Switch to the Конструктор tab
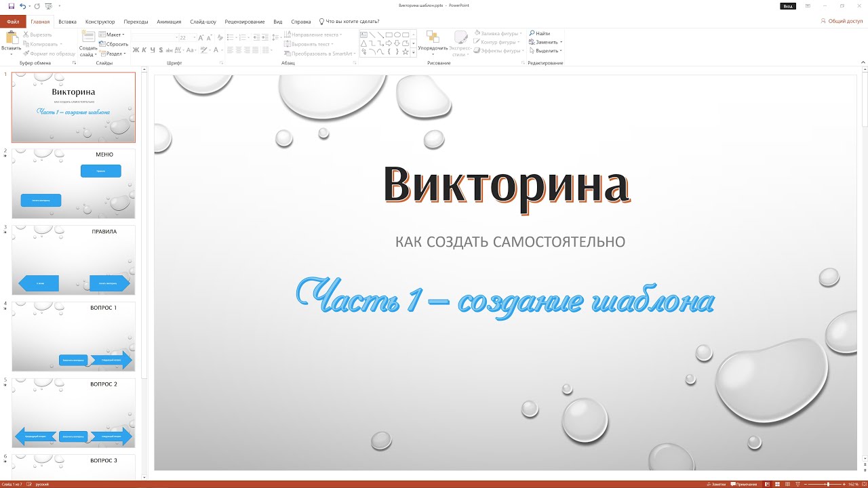 (100, 22)
